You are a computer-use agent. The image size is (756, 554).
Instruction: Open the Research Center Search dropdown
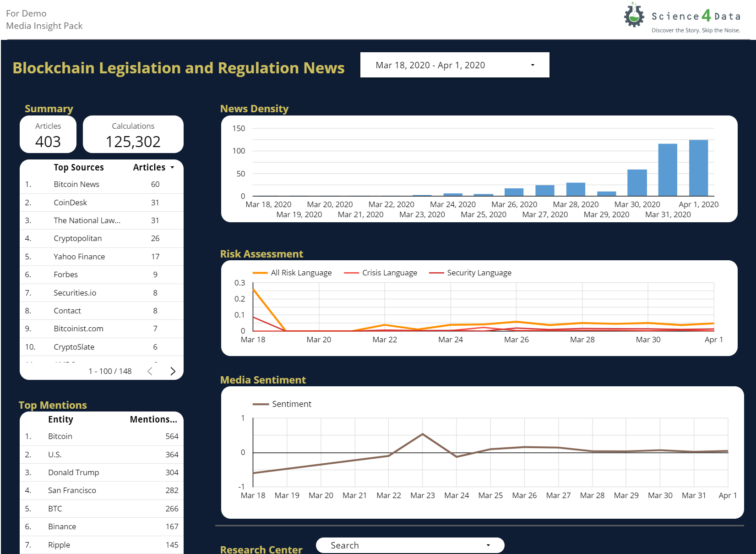pos(410,545)
